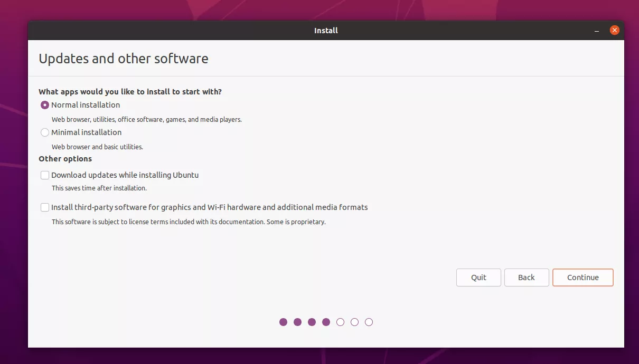This screenshot has width=639, height=364.
Task: Close the Install window
Action: (x=614, y=31)
